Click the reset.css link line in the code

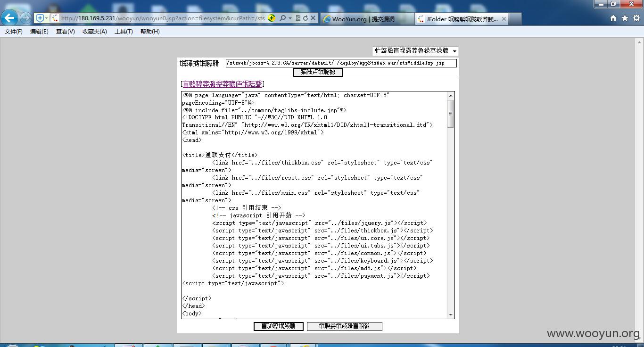(318, 178)
